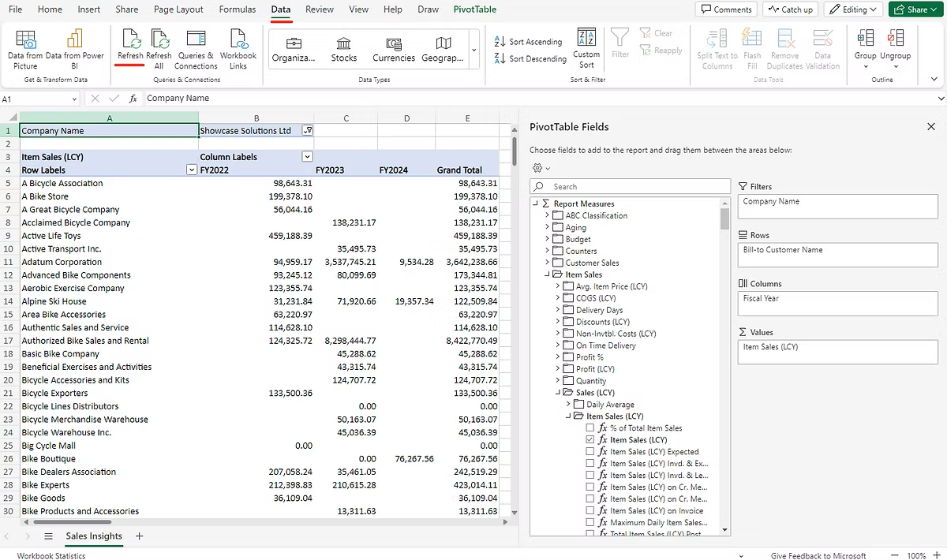The height and width of the screenshot is (560, 947).
Task: Click the formula bar fx icon
Action: click(x=133, y=99)
